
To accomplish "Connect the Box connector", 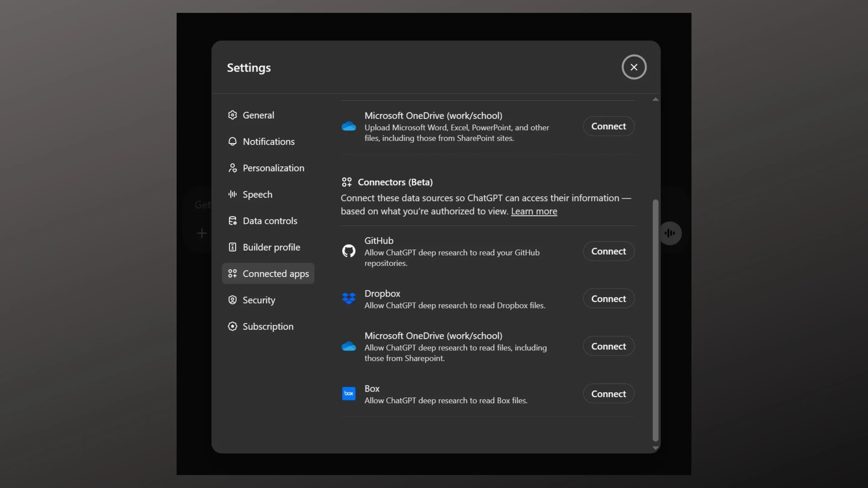I will [x=609, y=394].
